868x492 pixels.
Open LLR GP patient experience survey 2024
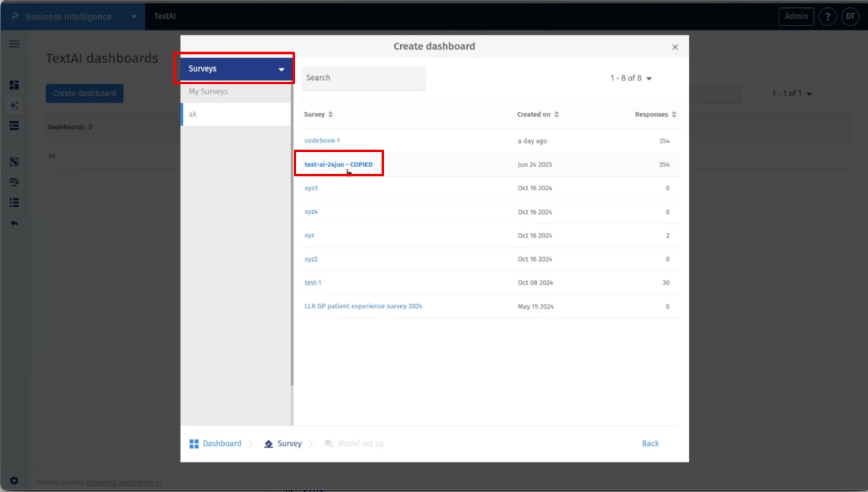click(363, 307)
